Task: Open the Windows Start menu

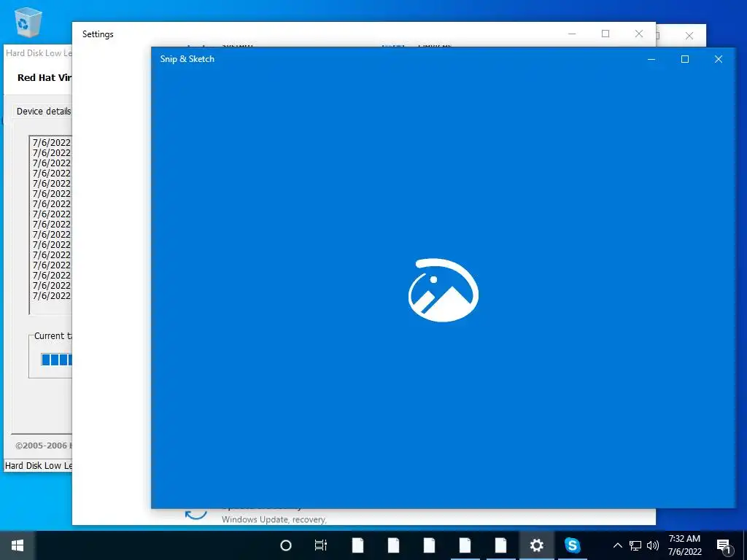Action: (18, 545)
